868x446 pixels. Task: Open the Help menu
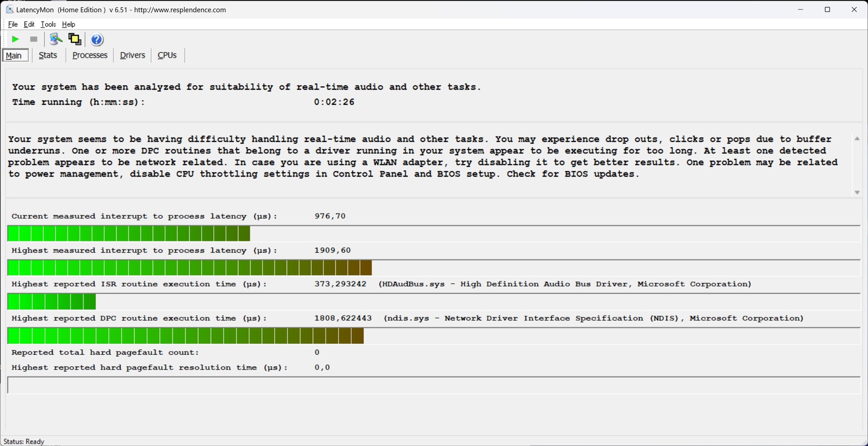(68, 24)
